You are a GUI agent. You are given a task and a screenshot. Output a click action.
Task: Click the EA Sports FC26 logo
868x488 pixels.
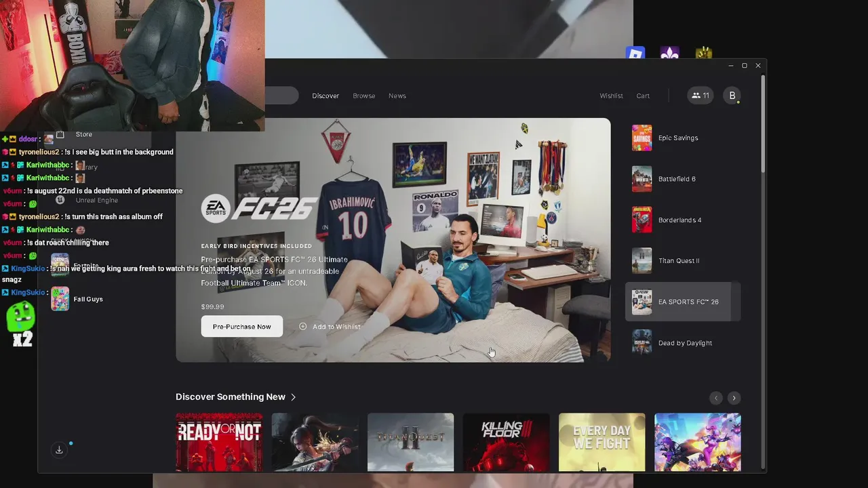[259, 209]
